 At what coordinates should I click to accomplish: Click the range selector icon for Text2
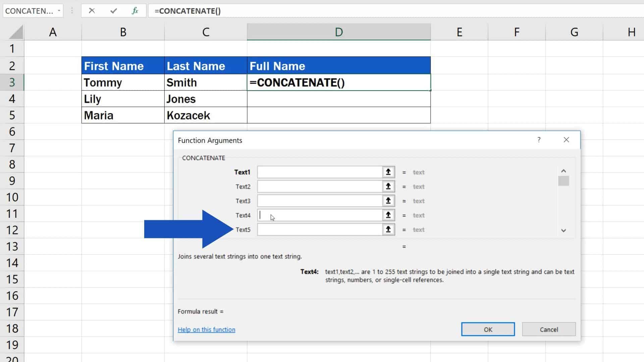pos(388,186)
